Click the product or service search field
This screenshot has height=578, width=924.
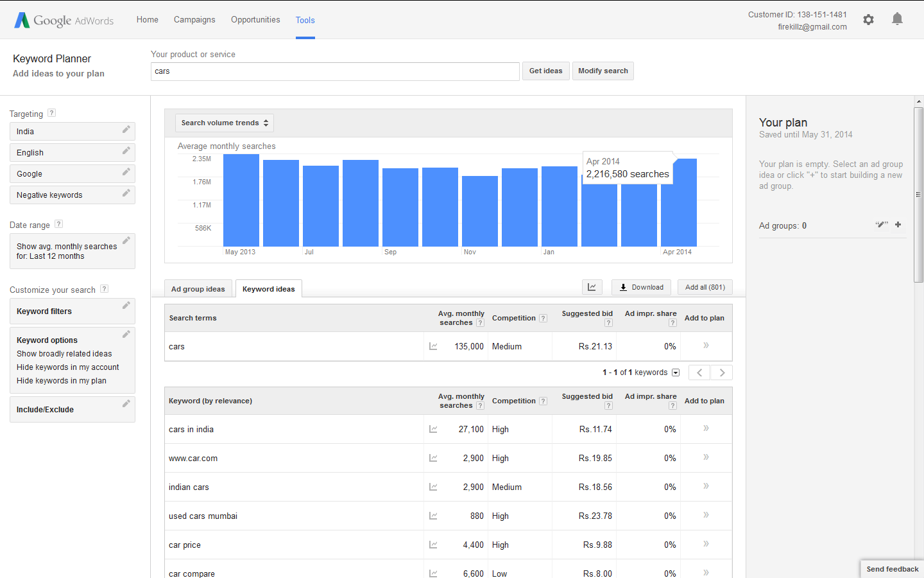pos(335,71)
